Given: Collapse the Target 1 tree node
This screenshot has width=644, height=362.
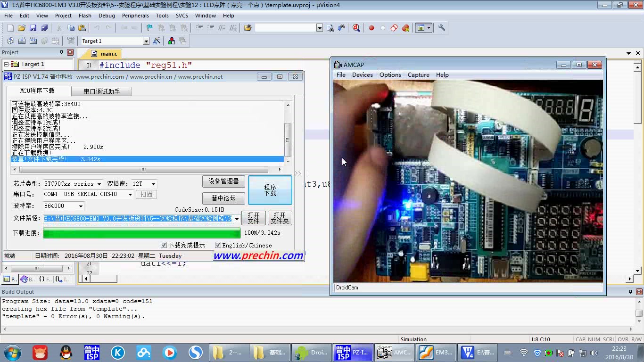Looking at the screenshot, I should (x=7, y=64).
